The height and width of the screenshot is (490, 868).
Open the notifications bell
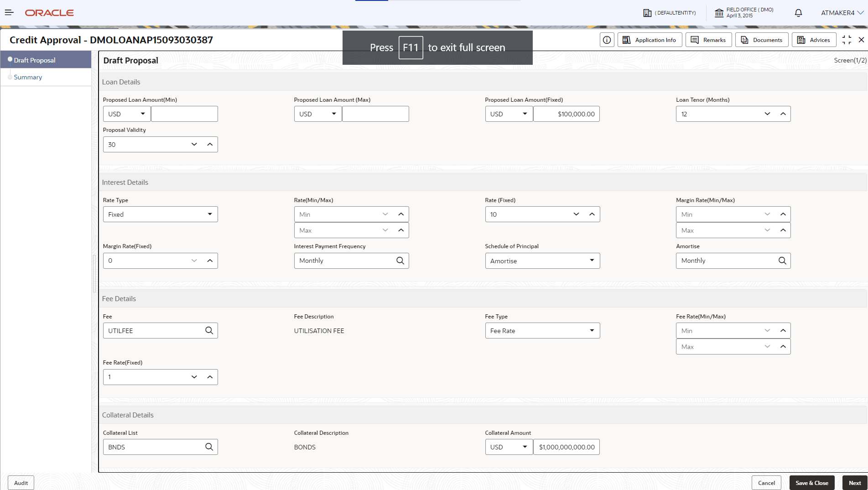click(x=798, y=13)
